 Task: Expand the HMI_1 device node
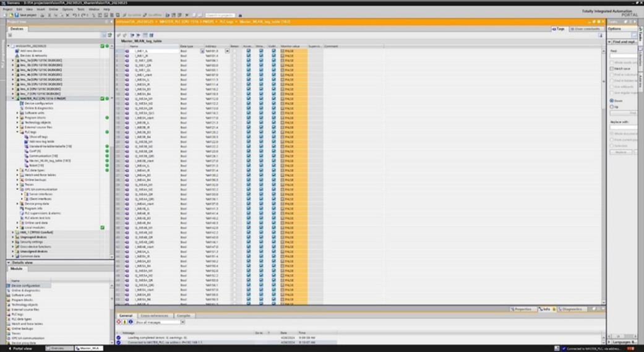pos(13,232)
